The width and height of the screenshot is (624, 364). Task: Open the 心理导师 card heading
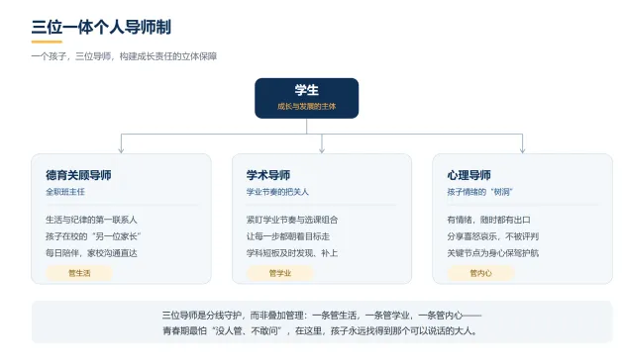pos(468,175)
